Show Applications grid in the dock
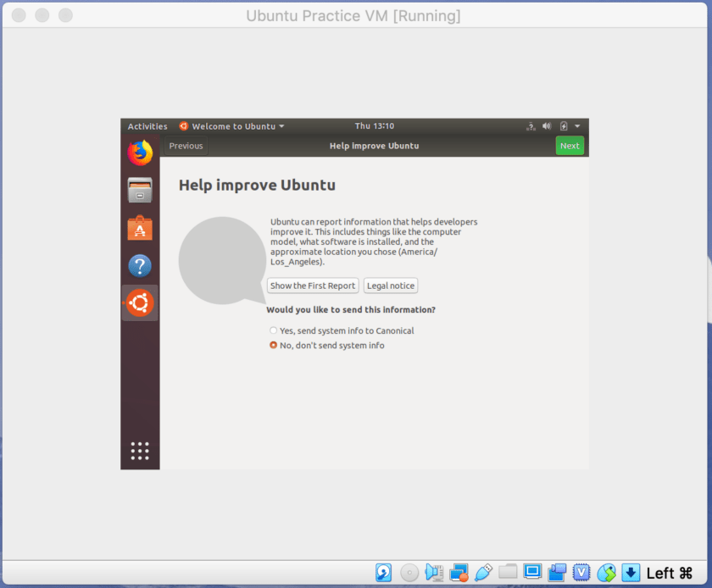 140,451
